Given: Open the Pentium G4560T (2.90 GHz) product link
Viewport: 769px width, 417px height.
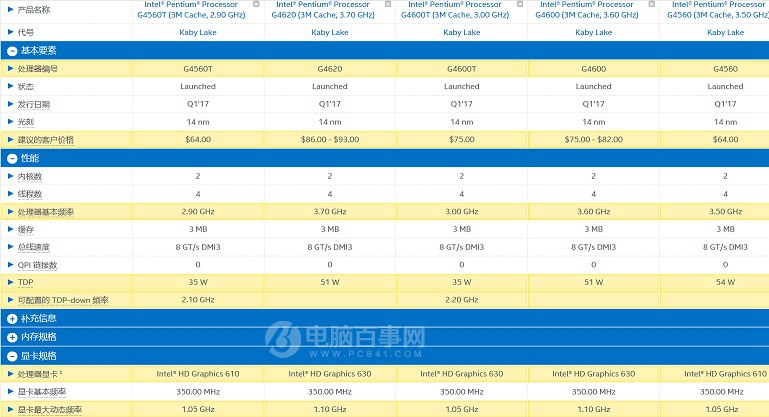Looking at the screenshot, I should [x=191, y=9].
